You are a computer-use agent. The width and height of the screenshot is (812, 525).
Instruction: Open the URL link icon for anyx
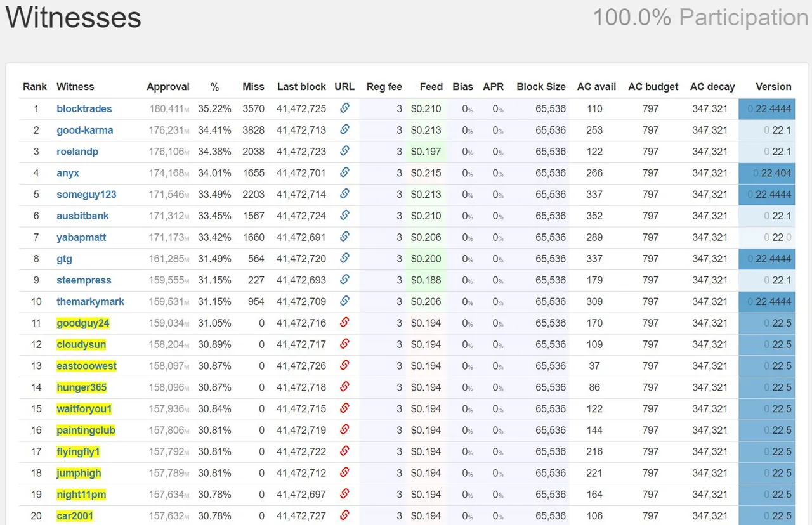point(344,172)
